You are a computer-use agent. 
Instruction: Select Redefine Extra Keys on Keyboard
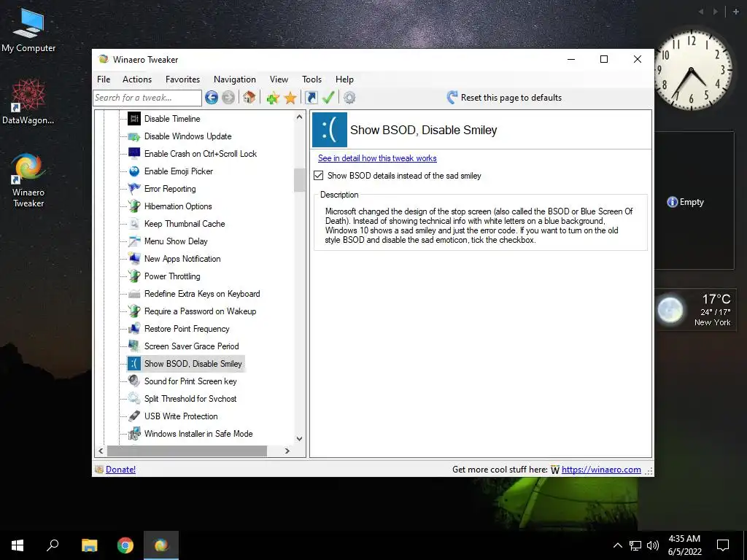pos(202,294)
